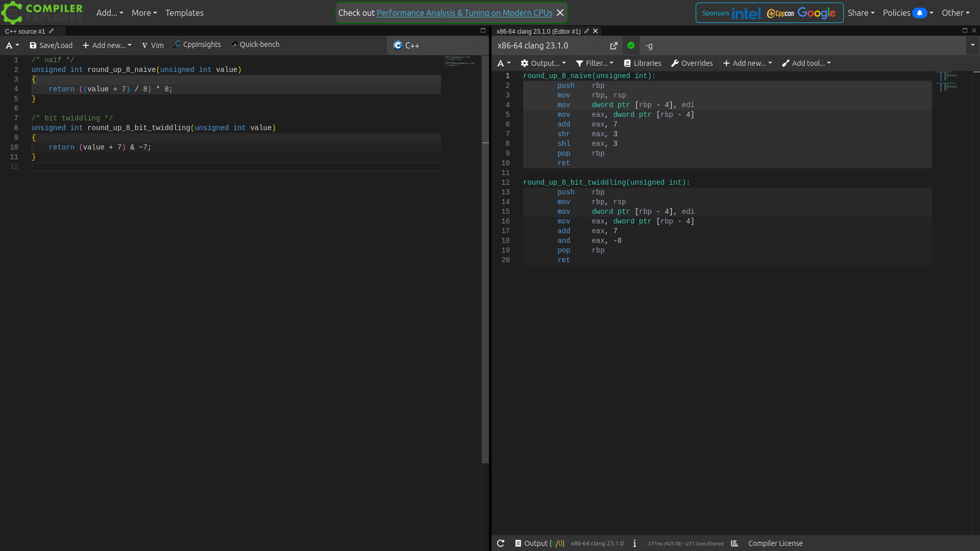
Task: Click 'x86-64 clang 23.1.0' status bar text
Action: pyautogui.click(x=597, y=543)
